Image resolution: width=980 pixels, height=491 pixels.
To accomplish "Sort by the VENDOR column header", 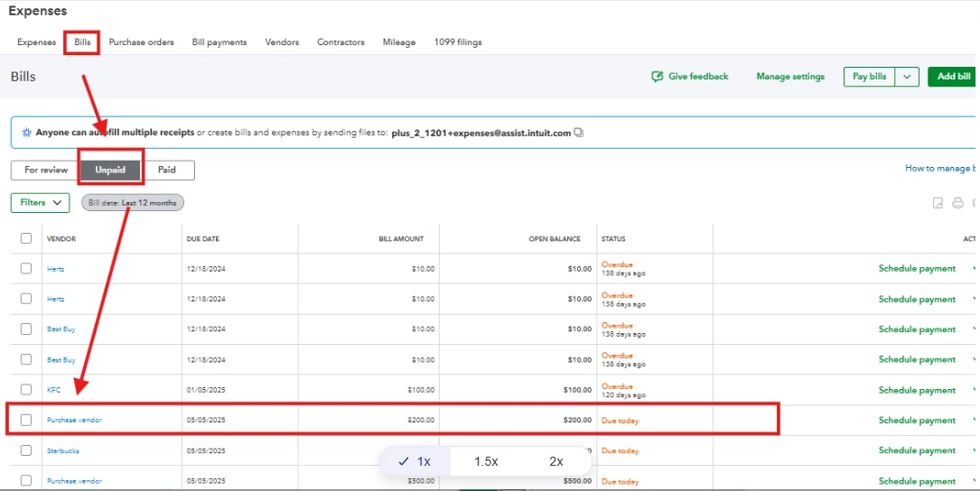I will [61, 238].
